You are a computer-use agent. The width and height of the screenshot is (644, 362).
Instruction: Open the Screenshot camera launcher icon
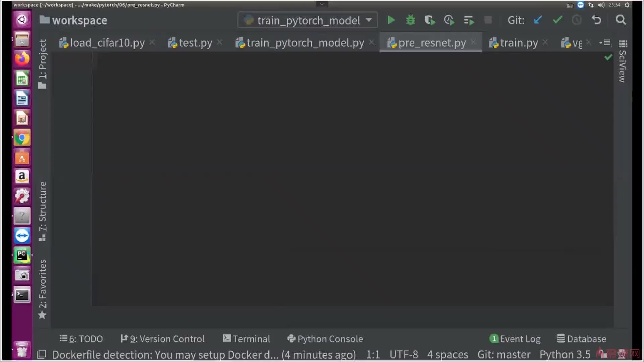point(22,275)
